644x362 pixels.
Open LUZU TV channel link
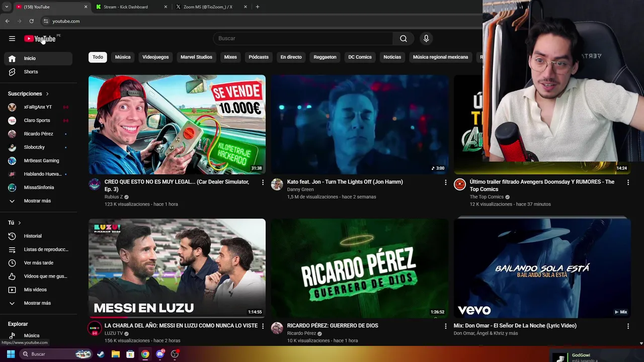(114, 333)
